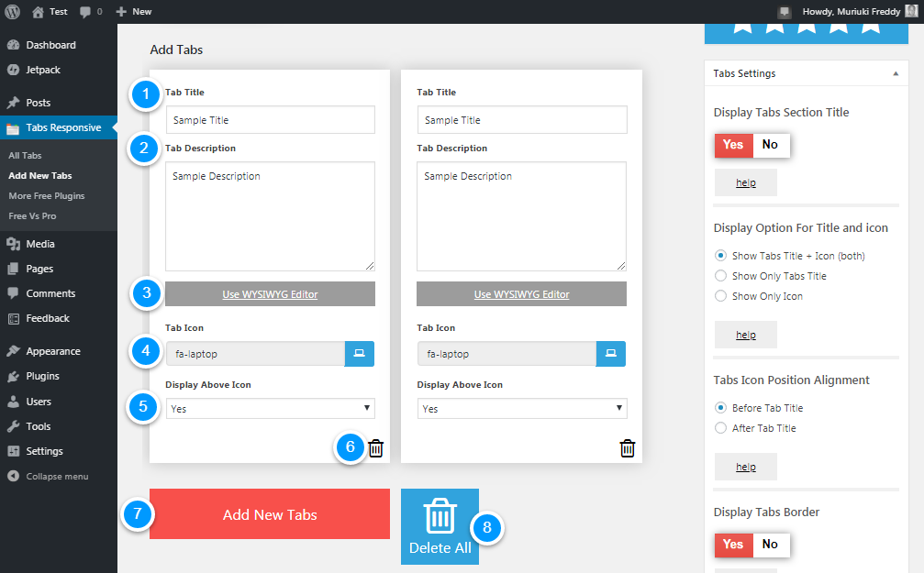Click the trash icon on the first tab card
Screen dimensions: 924x573
pos(375,448)
